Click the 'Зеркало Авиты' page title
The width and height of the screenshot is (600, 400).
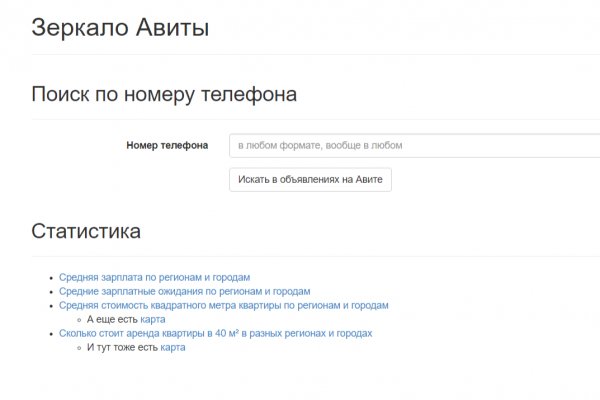pos(120,27)
